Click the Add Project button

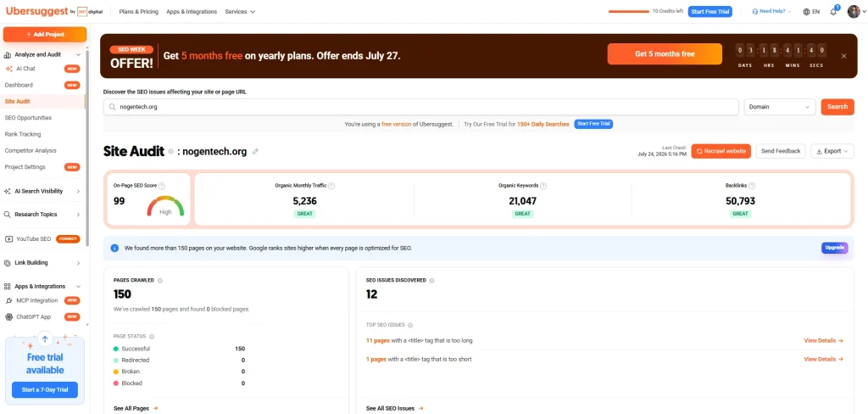pos(45,35)
